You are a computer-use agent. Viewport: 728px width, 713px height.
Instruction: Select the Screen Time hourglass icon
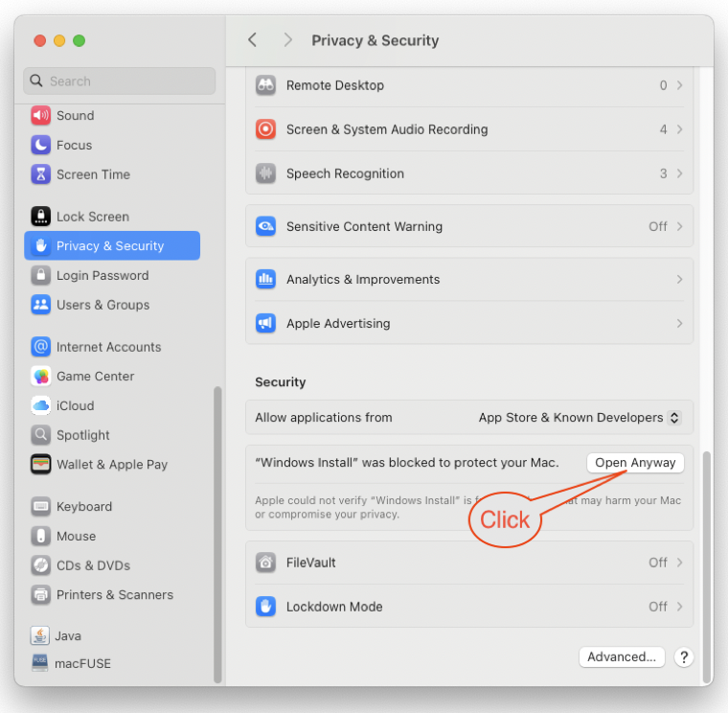coord(41,174)
